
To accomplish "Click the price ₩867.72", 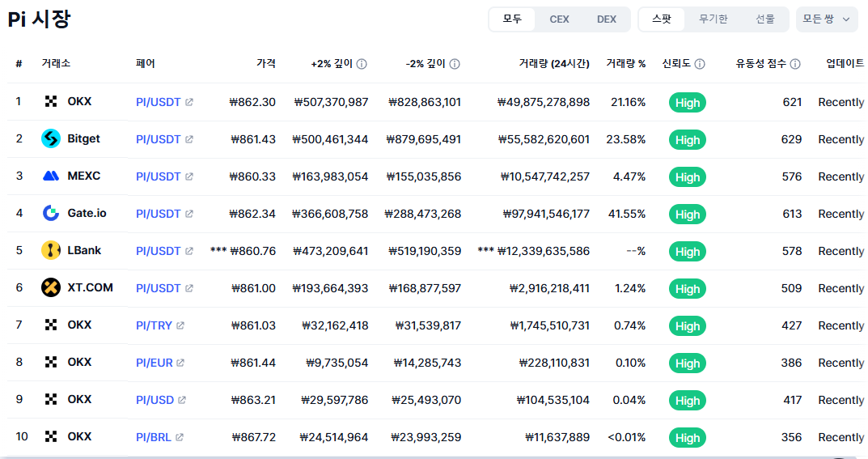I will coord(253,437).
